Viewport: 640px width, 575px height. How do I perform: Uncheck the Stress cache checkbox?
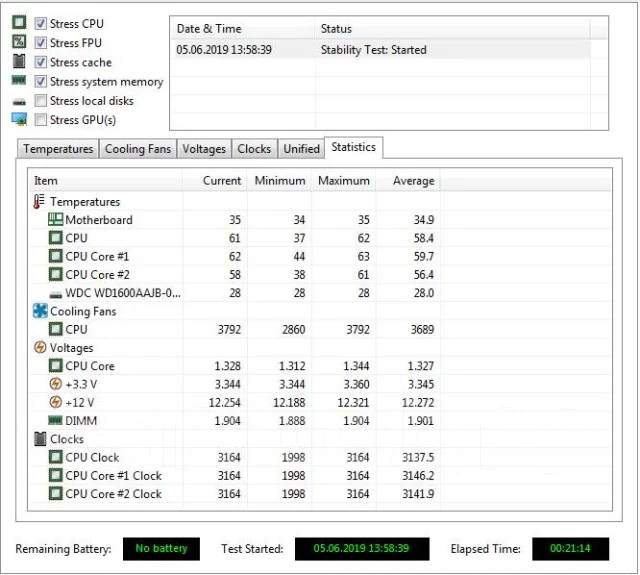point(40,62)
